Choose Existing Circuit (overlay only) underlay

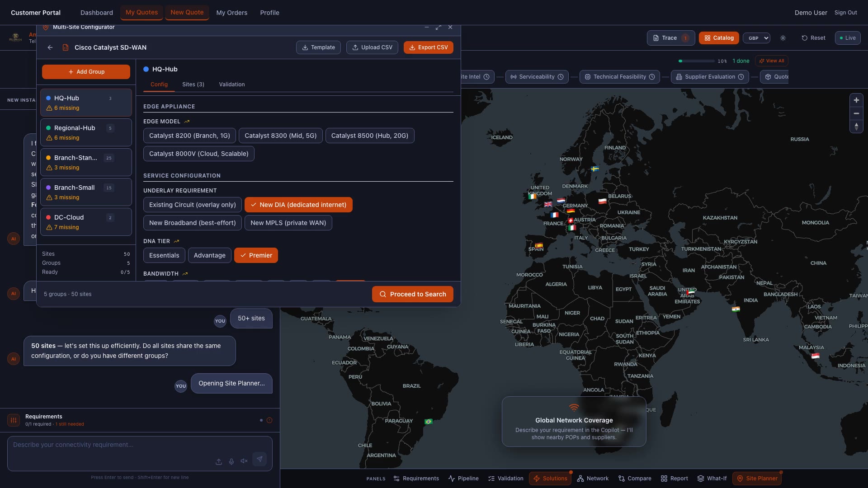(x=193, y=205)
